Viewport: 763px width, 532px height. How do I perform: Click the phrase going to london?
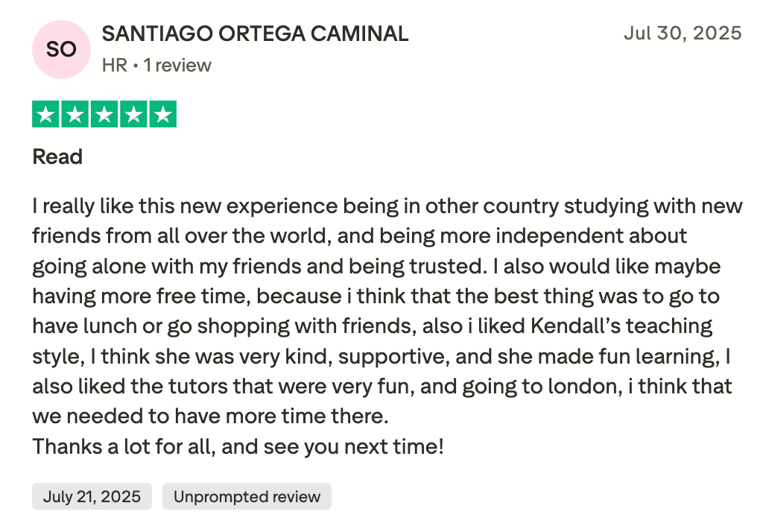click(542, 387)
